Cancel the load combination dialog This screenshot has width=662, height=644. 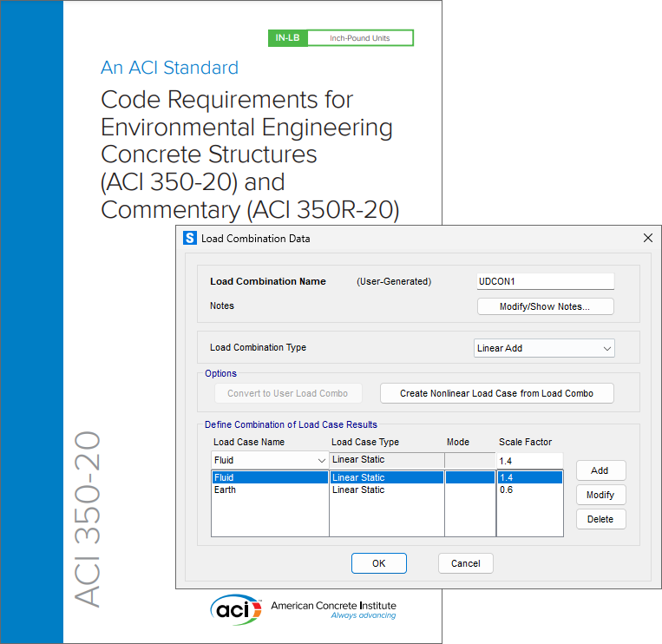tap(466, 563)
